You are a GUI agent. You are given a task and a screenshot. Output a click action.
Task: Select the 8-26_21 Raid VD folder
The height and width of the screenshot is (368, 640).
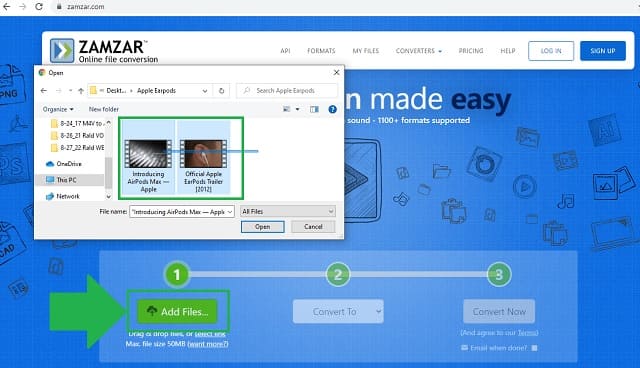(x=77, y=135)
